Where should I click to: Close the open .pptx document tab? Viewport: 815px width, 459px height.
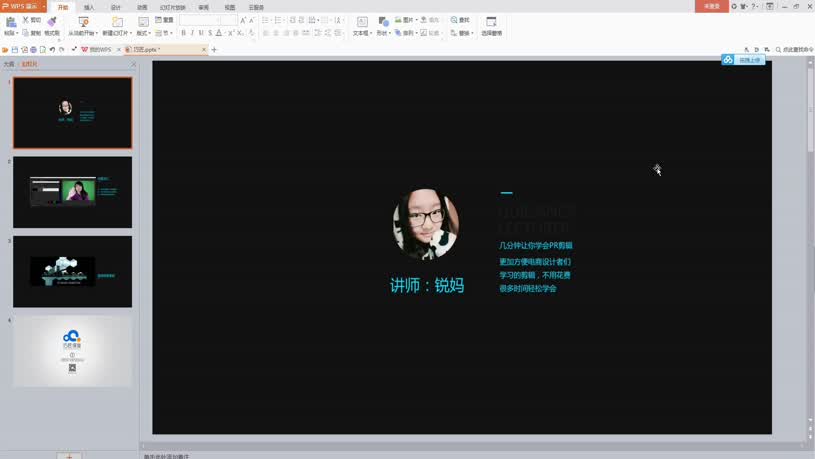[x=204, y=49]
